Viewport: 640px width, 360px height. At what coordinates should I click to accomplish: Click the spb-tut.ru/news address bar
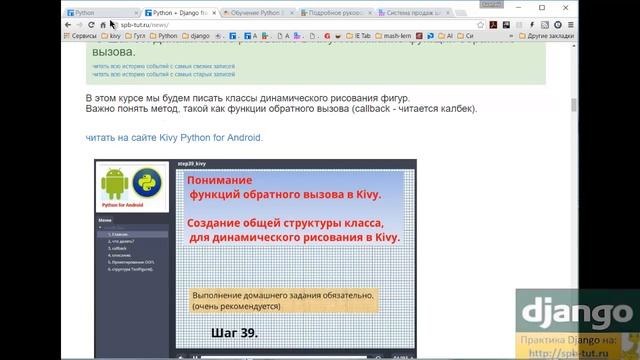coord(294,25)
